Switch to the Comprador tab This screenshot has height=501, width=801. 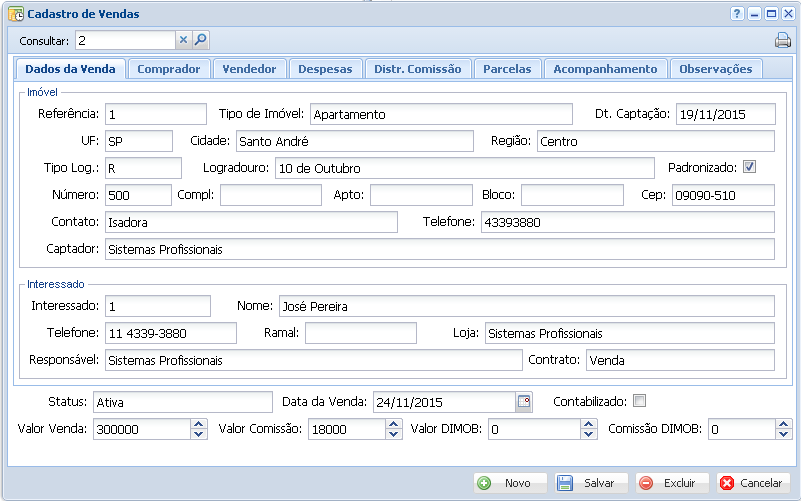click(169, 69)
